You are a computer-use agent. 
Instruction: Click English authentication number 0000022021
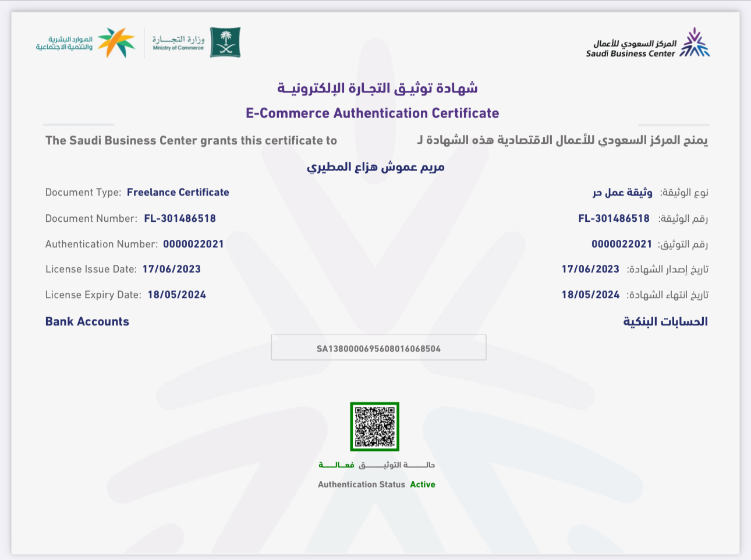pyautogui.click(x=193, y=244)
